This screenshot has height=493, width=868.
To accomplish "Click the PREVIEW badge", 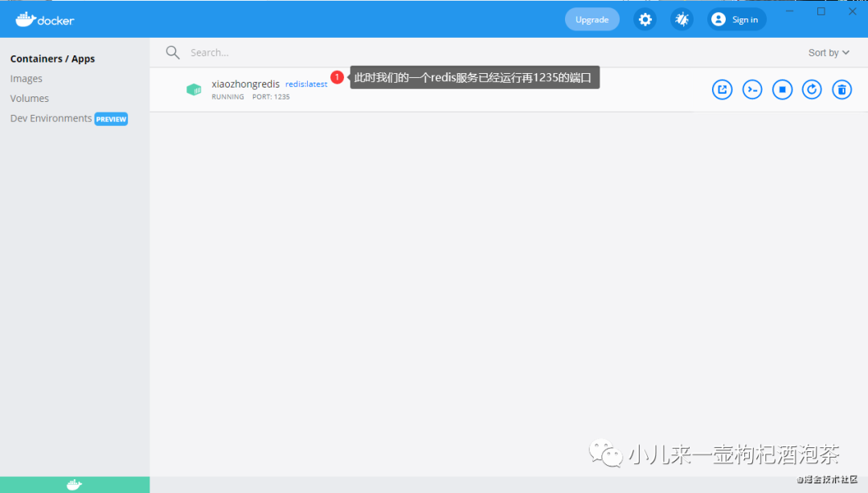I will pyautogui.click(x=111, y=119).
